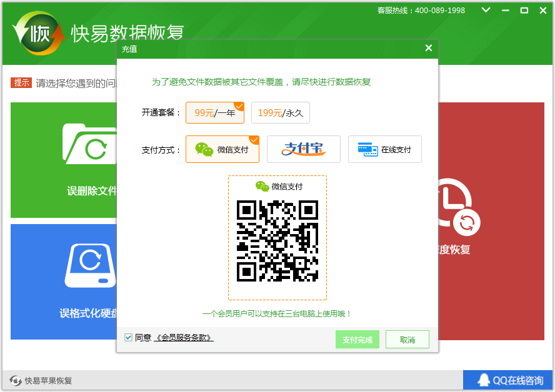Select the 199元/永久 lifetime plan
This screenshot has height=392, width=555.
[281, 113]
